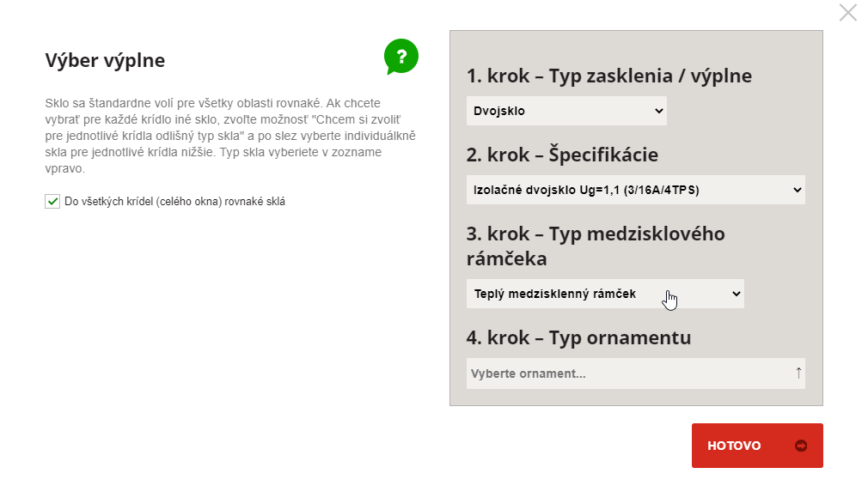Open the Teplý medzisklenný rámček dropdown
Screen dimensions: 868x504
[604, 294]
